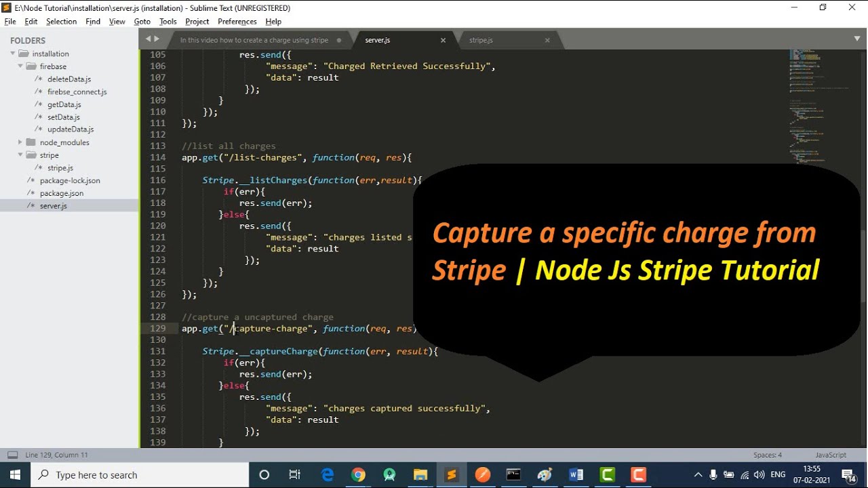Go to previous tab with left arrow
This screenshot has height=488, width=868.
(148, 39)
